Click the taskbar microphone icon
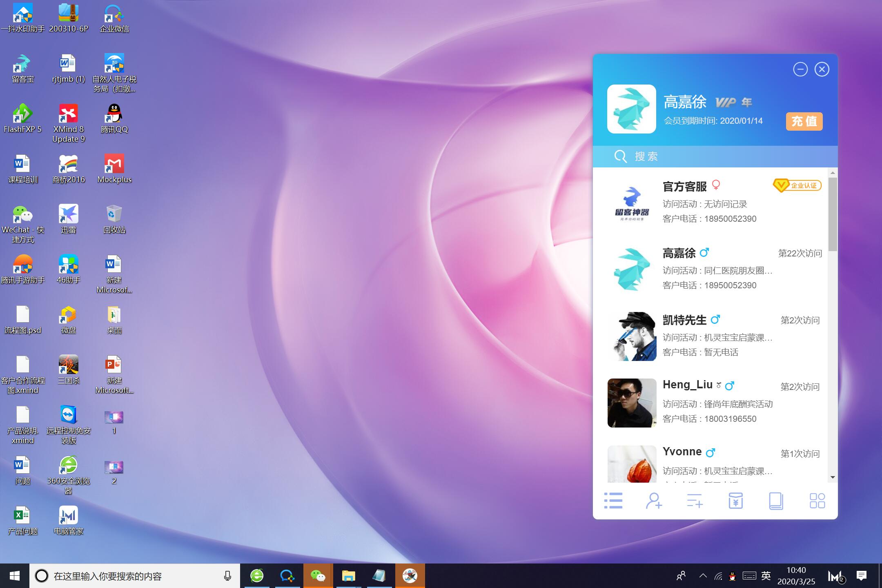This screenshot has height=588, width=882. 227,576
